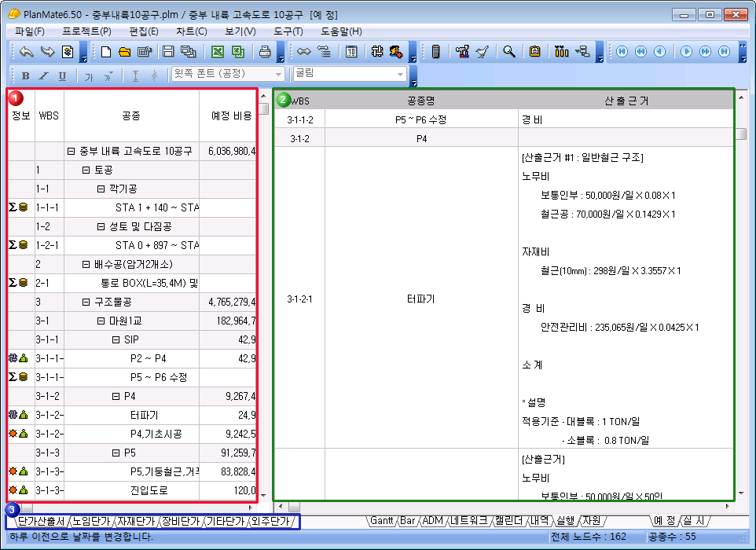756x550 pixels.
Task: Switch to the 네트워크 tab
Action: pos(469,521)
